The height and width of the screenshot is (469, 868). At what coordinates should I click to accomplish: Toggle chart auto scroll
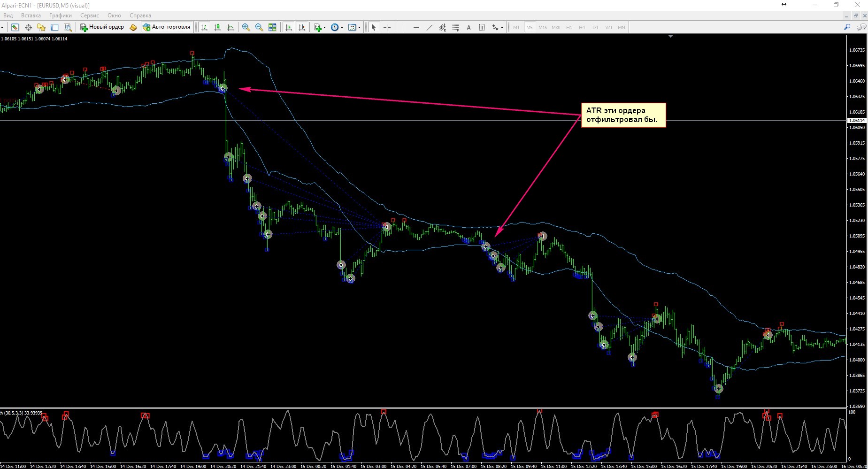click(x=288, y=27)
